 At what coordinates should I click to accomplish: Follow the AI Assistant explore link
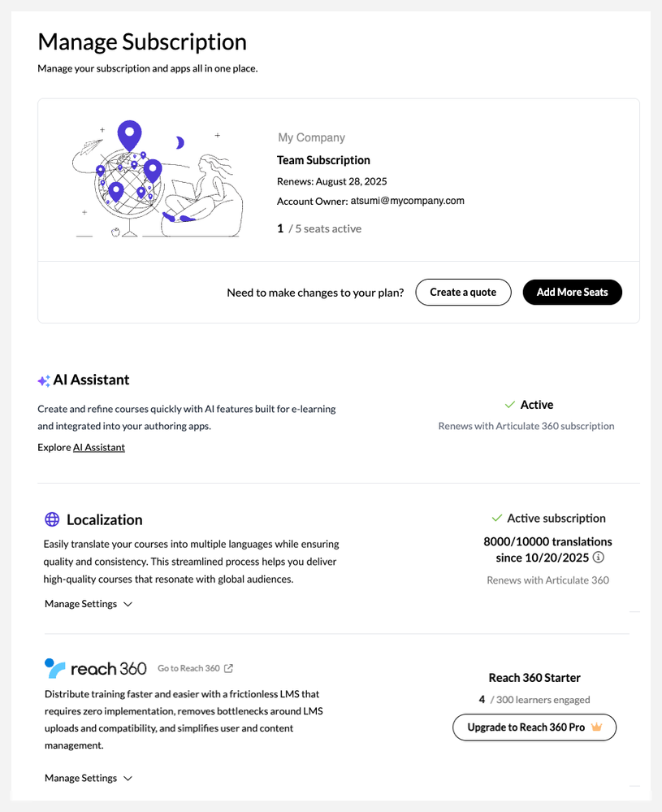(x=99, y=447)
